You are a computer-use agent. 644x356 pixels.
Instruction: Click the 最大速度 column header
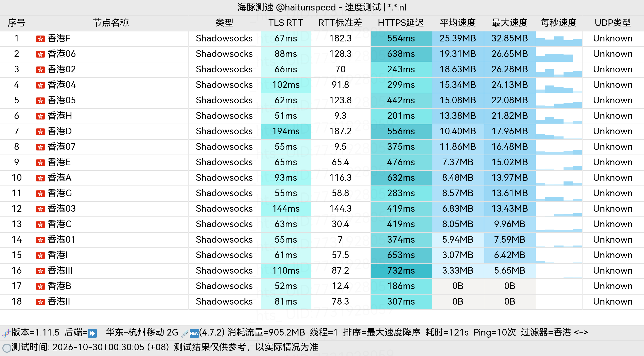pyautogui.click(x=509, y=23)
